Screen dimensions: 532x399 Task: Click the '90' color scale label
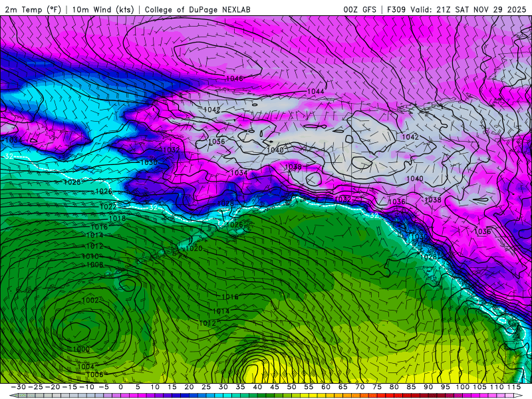tap(428, 387)
